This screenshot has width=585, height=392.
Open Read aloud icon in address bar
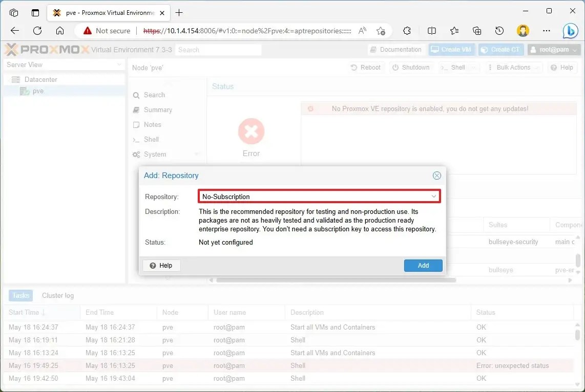(362, 31)
